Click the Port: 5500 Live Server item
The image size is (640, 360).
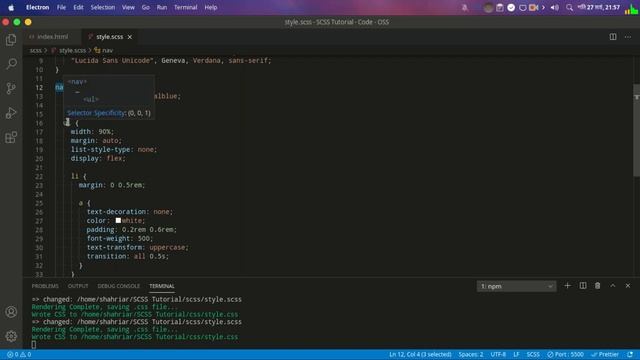[565, 354]
